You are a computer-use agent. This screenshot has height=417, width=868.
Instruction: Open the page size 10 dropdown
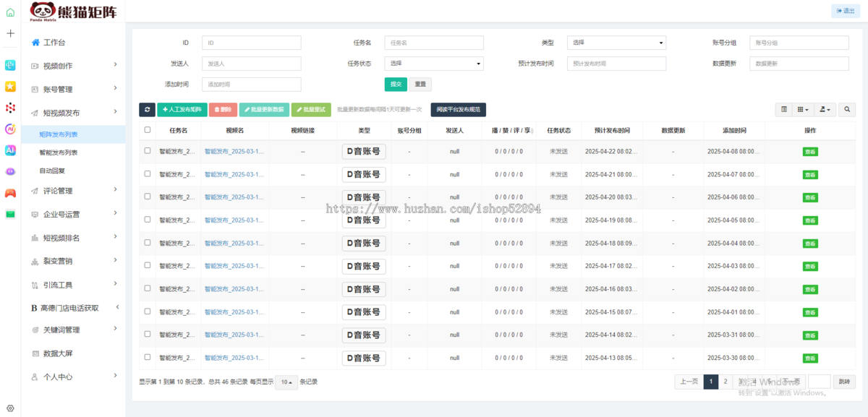pos(286,382)
